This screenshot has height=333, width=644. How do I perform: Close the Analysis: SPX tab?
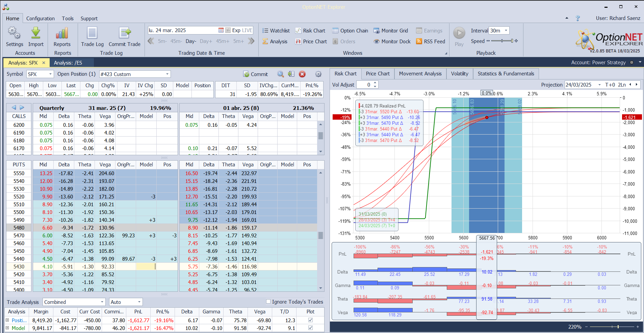pos(44,63)
